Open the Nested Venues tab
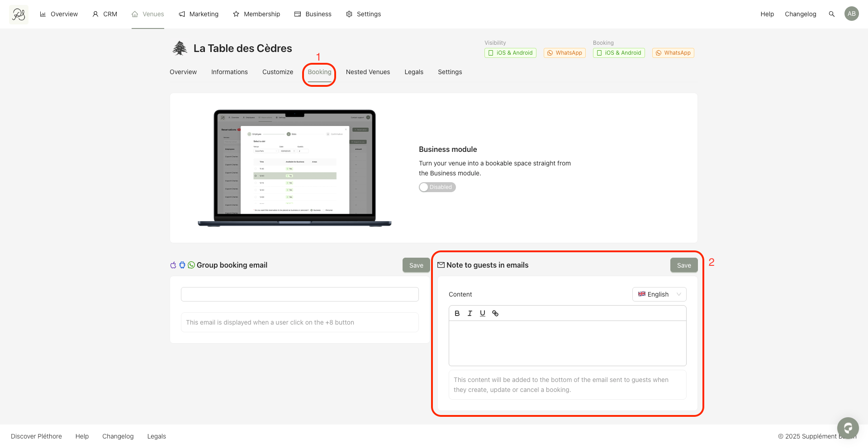Screen dimensions: 868x448 (x=368, y=72)
